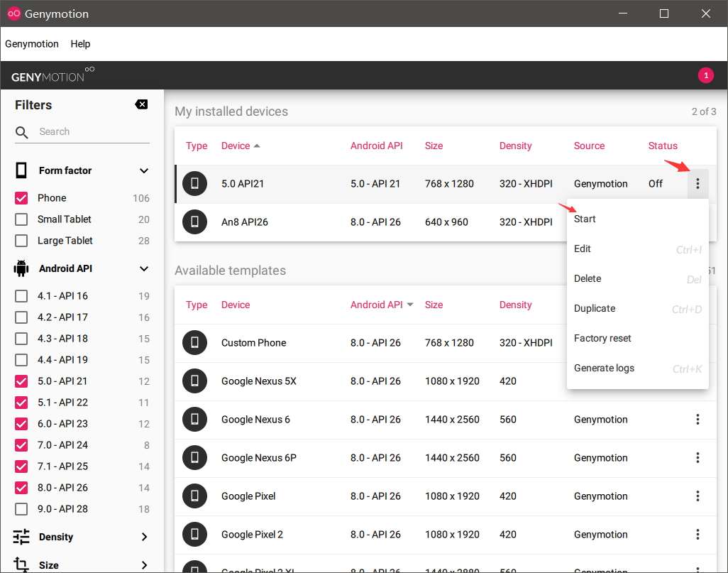Check the Large Tablet filter

point(21,241)
